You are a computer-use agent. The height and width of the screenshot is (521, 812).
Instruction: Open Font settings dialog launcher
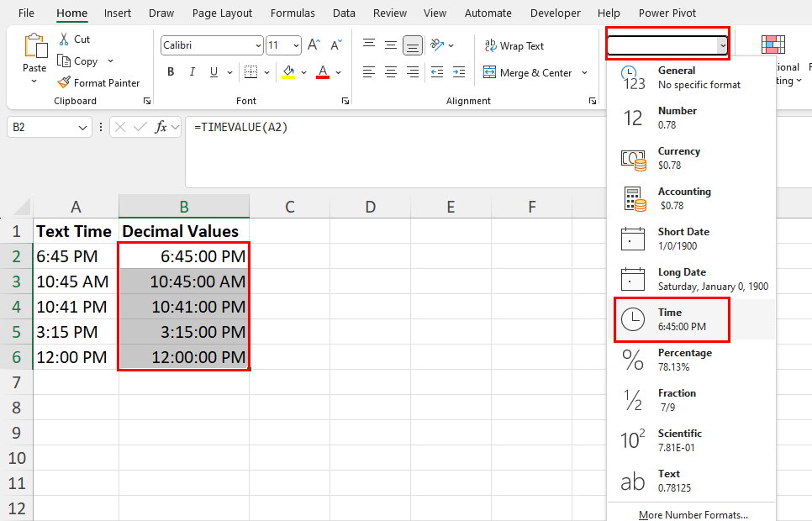point(345,101)
